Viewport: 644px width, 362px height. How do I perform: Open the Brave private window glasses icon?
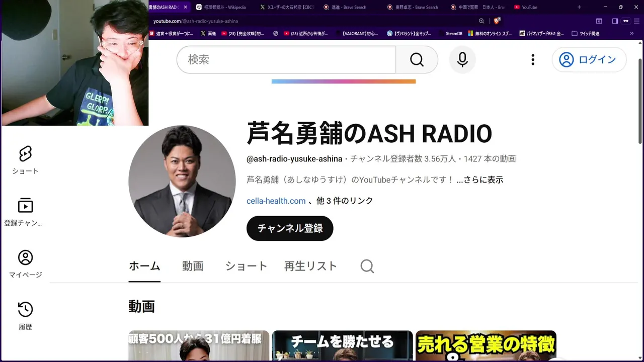coord(626,21)
